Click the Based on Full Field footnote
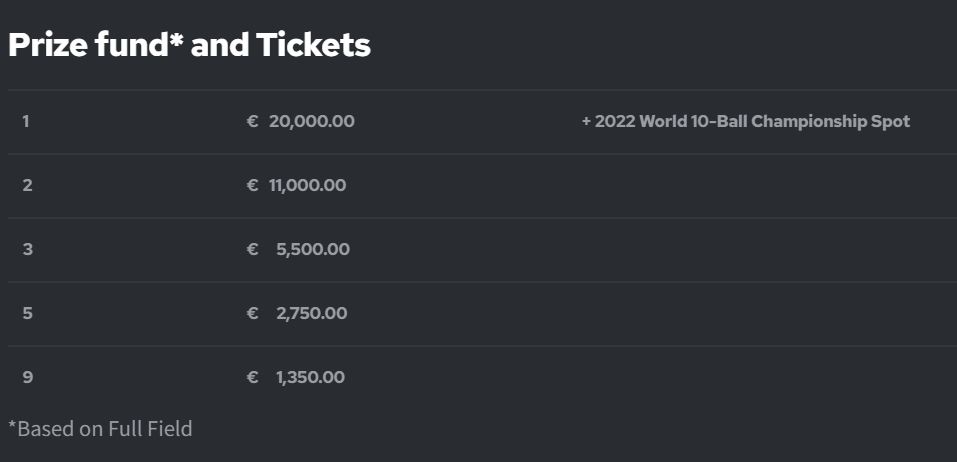The image size is (957, 462). pos(100,428)
